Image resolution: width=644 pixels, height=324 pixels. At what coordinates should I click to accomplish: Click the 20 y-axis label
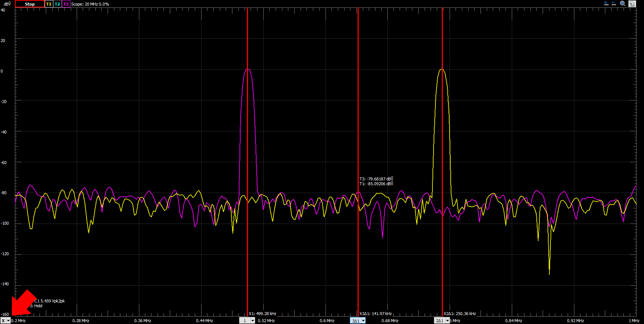pyautogui.click(x=3, y=41)
